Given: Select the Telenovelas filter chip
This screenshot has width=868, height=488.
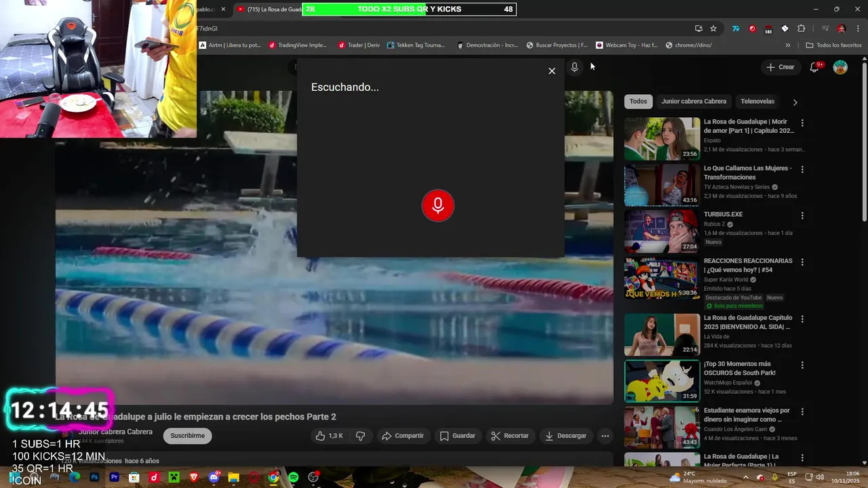Looking at the screenshot, I should pyautogui.click(x=757, y=102).
